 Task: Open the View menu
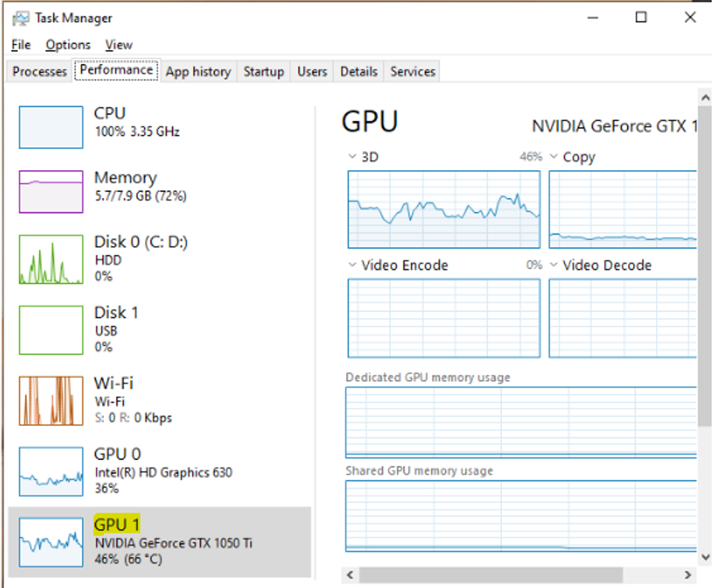(x=119, y=45)
